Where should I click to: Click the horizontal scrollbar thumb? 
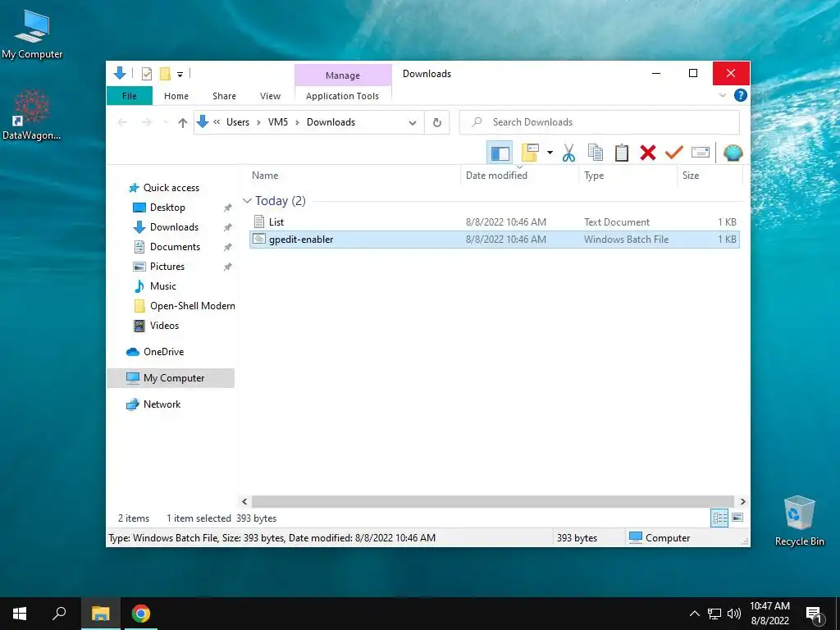pos(492,501)
